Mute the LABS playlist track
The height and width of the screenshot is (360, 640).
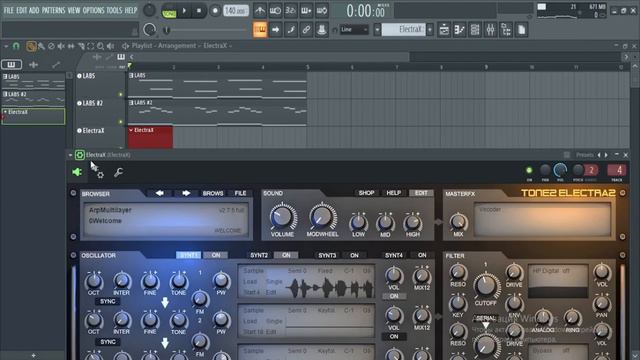[x=120, y=94]
